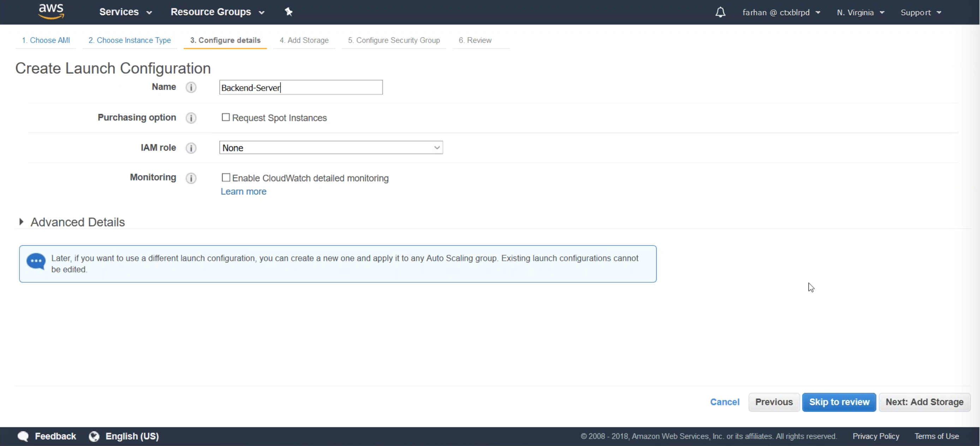Open the IAM role dropdown selector
This screenshot has height=446, width=980.
coord(331,147)
